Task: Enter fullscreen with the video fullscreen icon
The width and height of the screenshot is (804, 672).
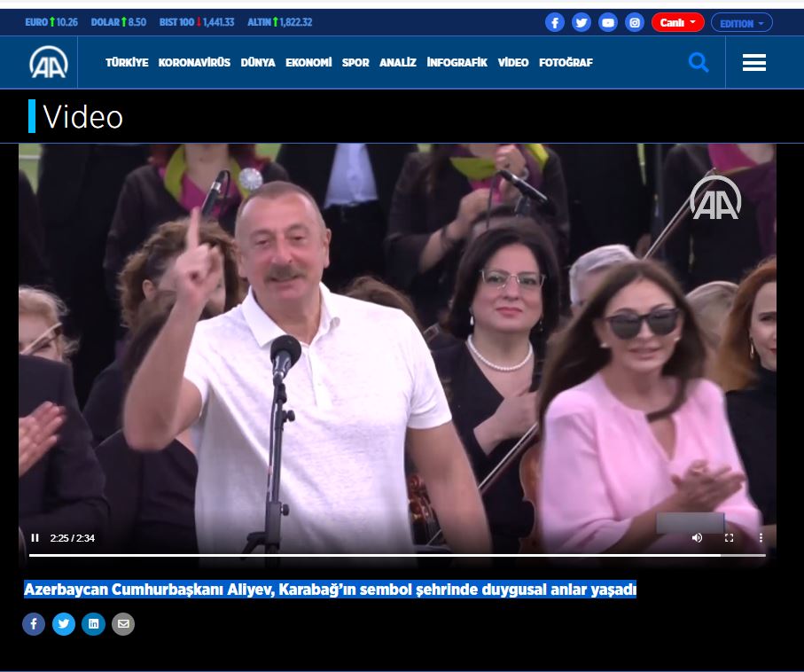Action: [x=729, y=537]
